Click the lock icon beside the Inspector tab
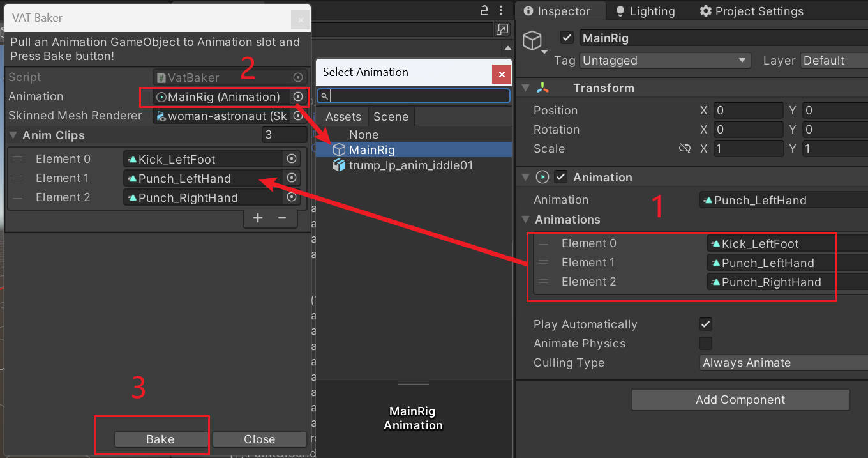868x458 pixels. 484,10
